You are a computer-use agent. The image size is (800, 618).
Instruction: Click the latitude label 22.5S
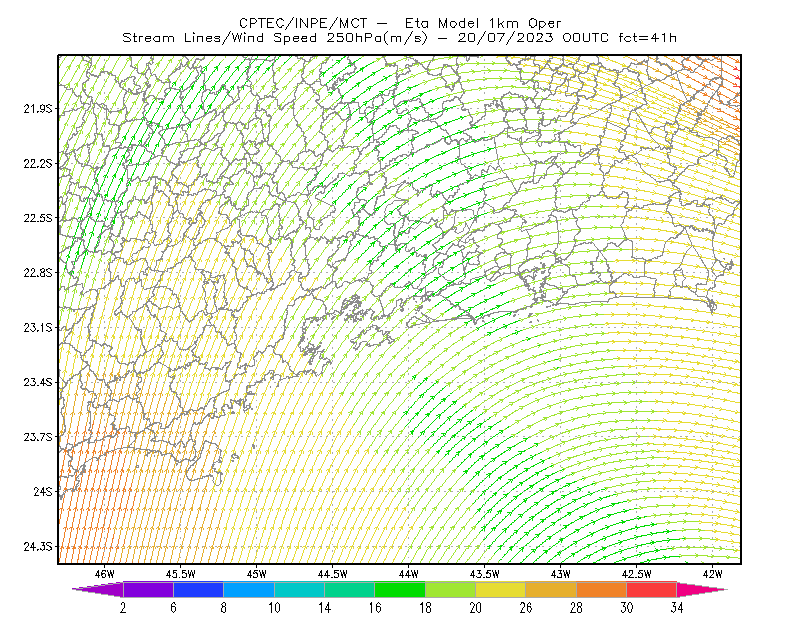point(38,218)
